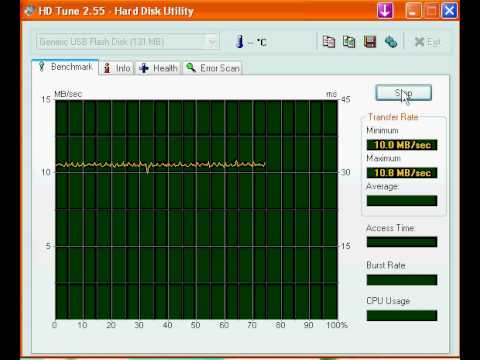Image resolution: width=480 pixels, height=360 pixels.
Task: Click the Transfer Rate group label
Action: [x=393, y=117]
